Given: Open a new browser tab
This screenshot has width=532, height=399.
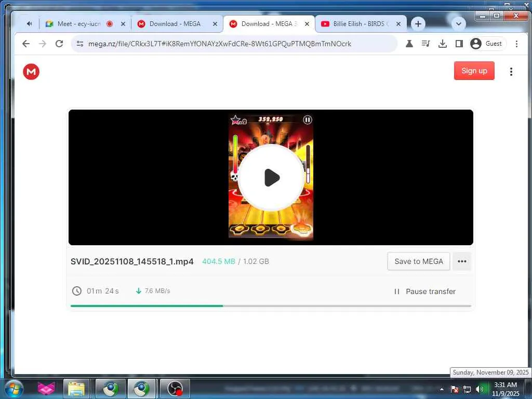Looking at the screenshot, I should [418, 24].
